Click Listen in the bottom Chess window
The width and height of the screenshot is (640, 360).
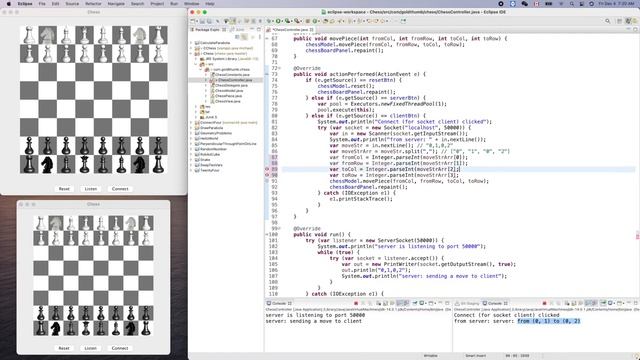pos(91,348)
